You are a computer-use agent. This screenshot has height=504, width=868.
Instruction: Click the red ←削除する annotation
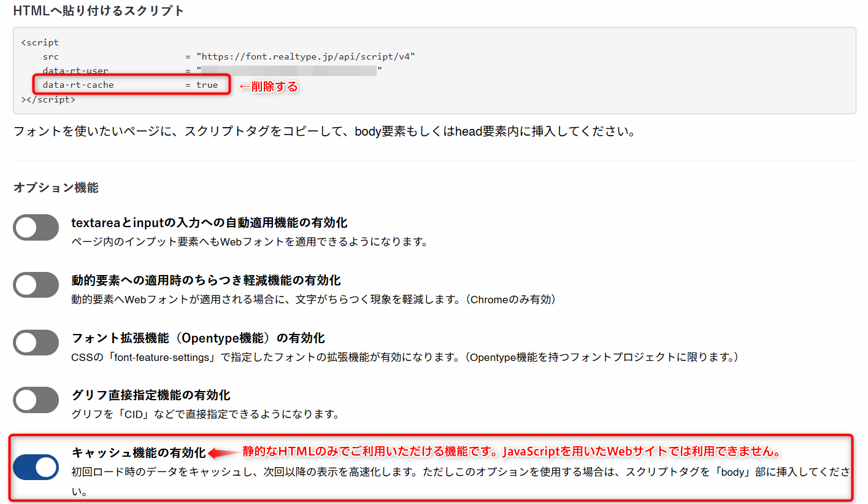pos(267,87)
